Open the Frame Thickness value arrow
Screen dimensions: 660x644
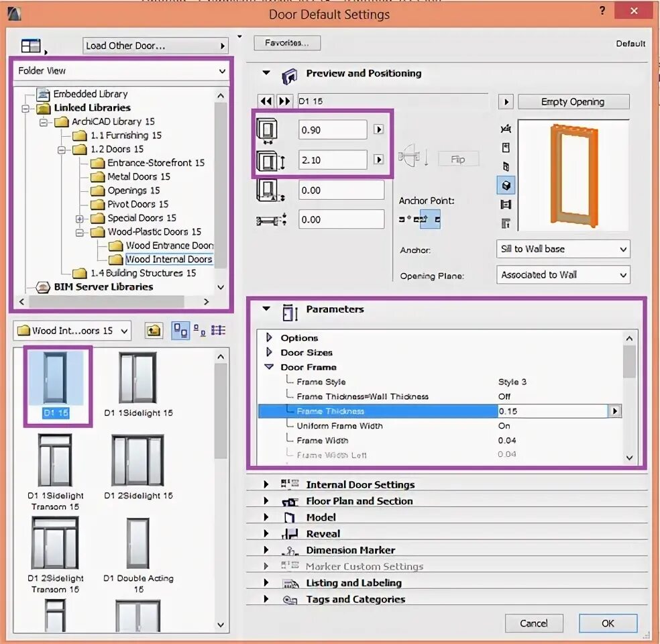pyautogui.click(x=614, y=411)
